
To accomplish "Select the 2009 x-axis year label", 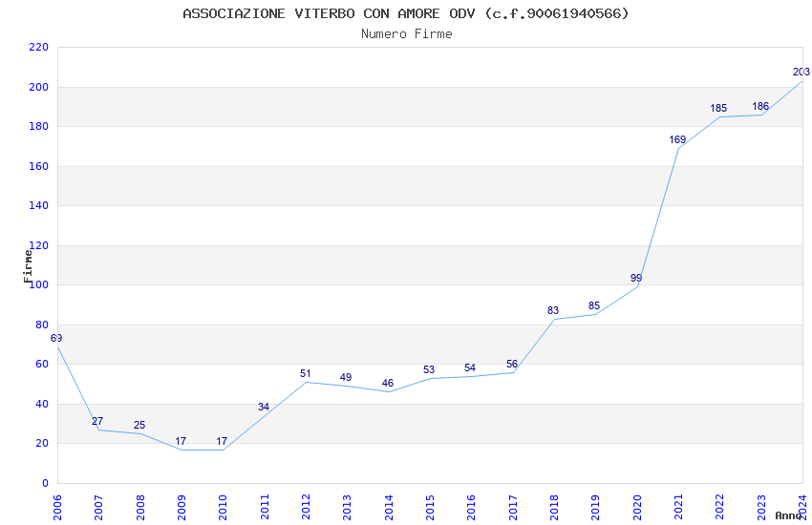I will coord(182,508).
